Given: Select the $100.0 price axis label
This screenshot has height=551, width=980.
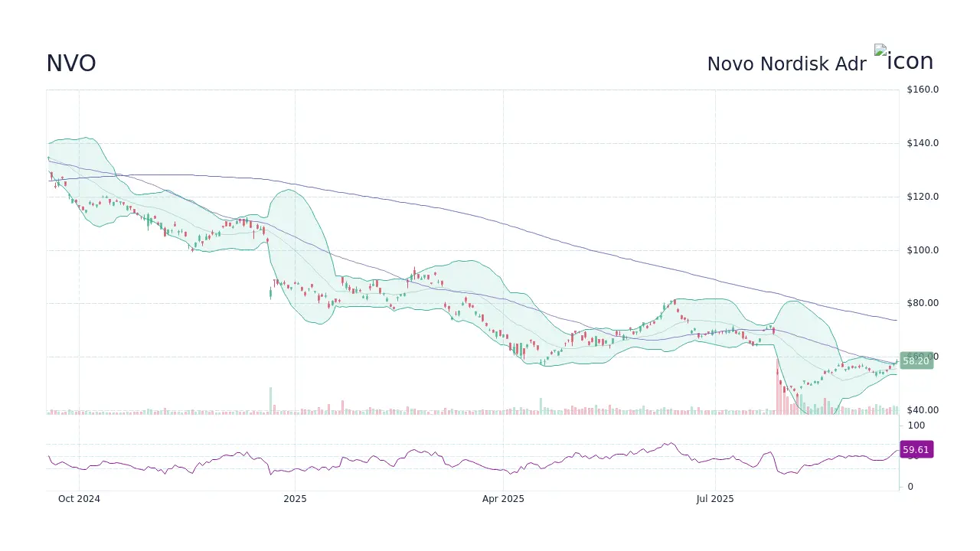Looking at the screenshot, I should click(923, 250).
